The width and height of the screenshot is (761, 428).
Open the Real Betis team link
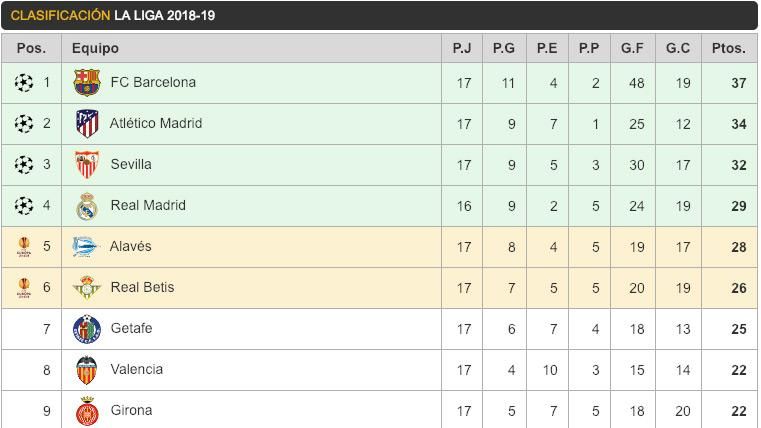coord(142,287)
